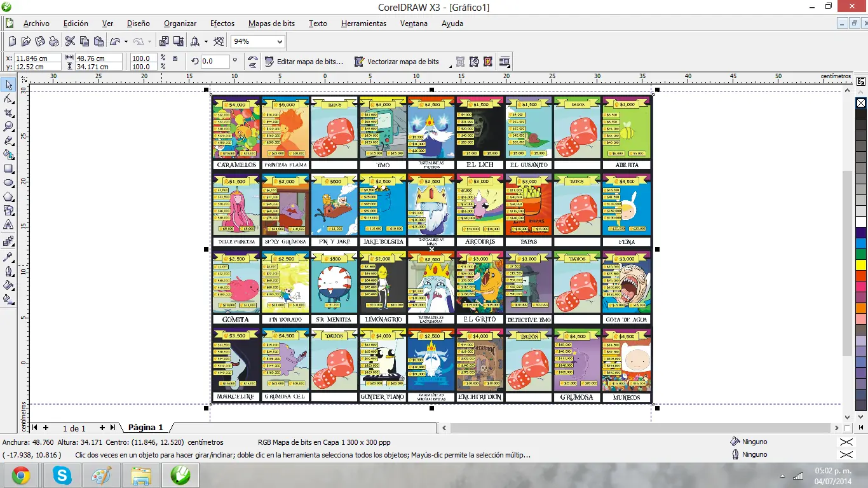Select the Pick (arrow) tool
The height and width of the screenshot is (488, 868).
[x=9, y=85]
